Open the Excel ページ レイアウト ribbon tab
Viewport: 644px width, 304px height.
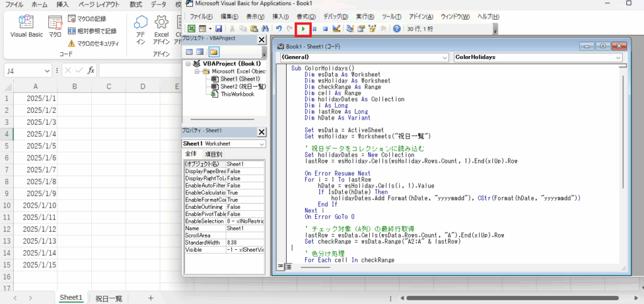tap(99, 5)
